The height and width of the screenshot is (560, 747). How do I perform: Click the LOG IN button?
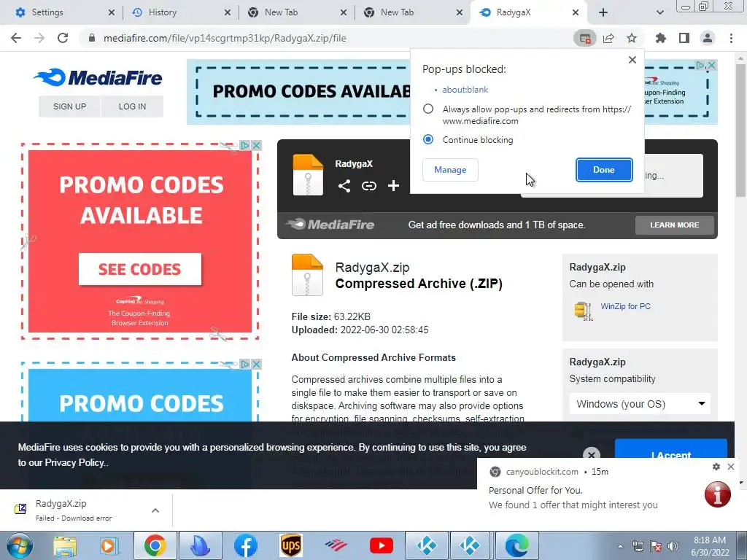click(x=132, y=106)
